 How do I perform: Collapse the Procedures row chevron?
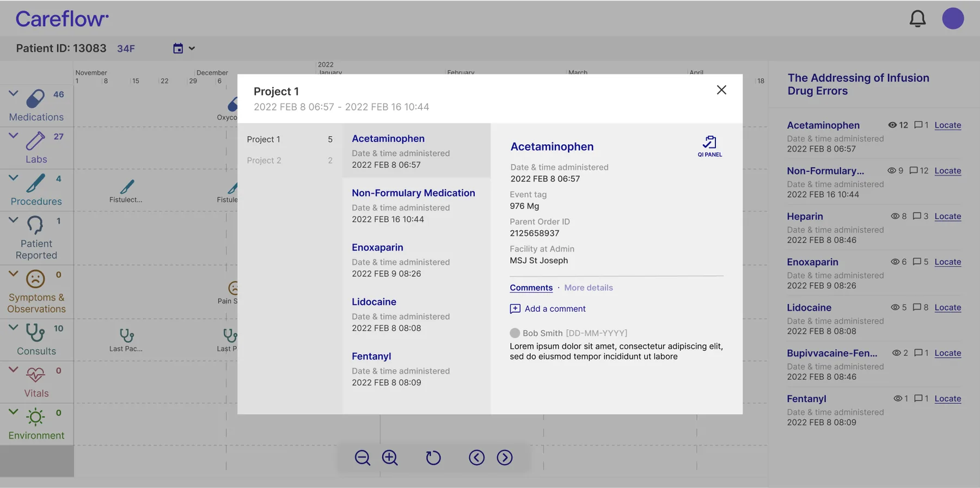(14, 178)
